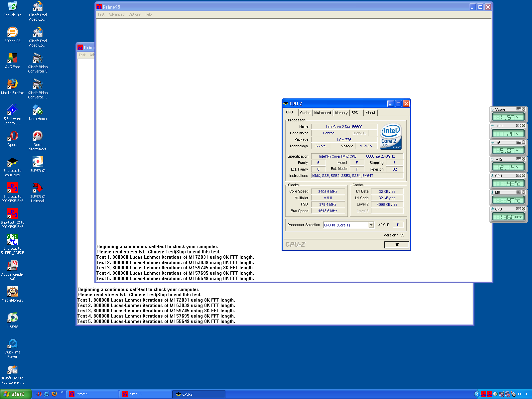Open AVG Free desktop shortcut
This screenshot has height=399, width=532.
point(12,61)
